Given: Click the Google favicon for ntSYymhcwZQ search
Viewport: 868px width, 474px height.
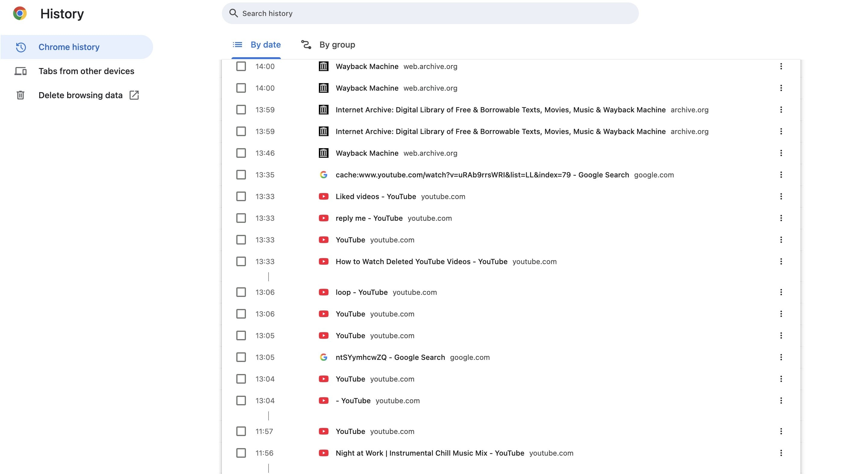Looking at the screenshot, I should click(x=323, y=357).
